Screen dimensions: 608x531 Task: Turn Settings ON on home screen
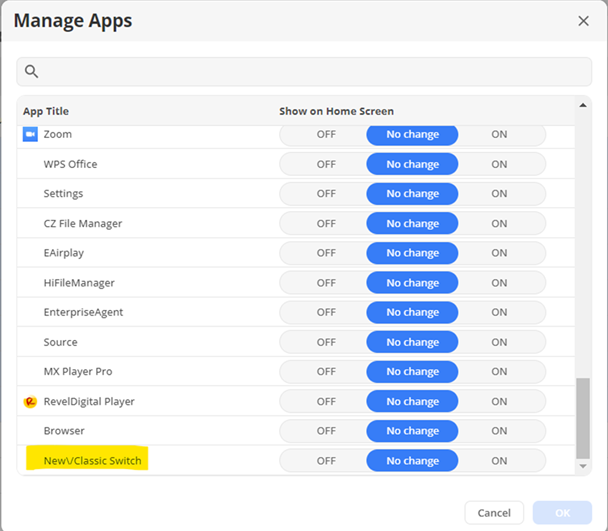click(499, 194)
